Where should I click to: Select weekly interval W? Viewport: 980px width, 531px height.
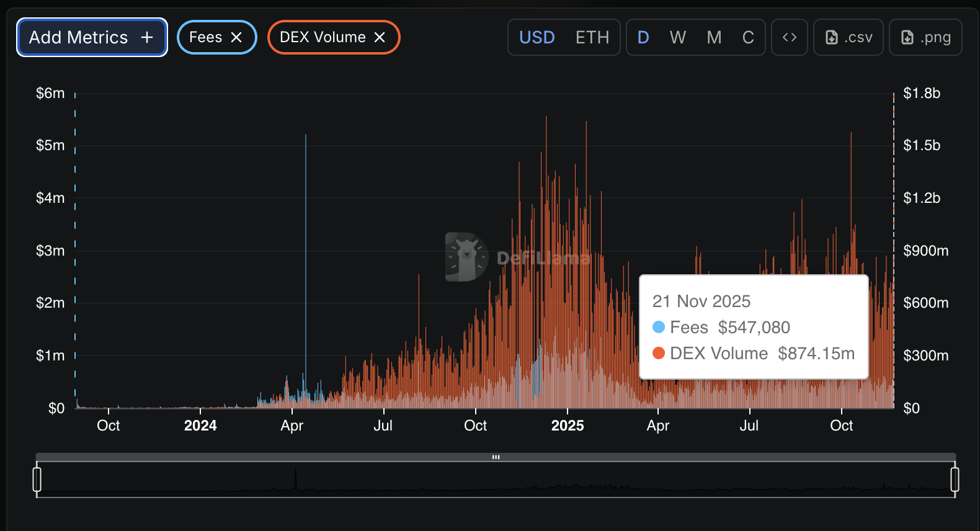(677, 38)
